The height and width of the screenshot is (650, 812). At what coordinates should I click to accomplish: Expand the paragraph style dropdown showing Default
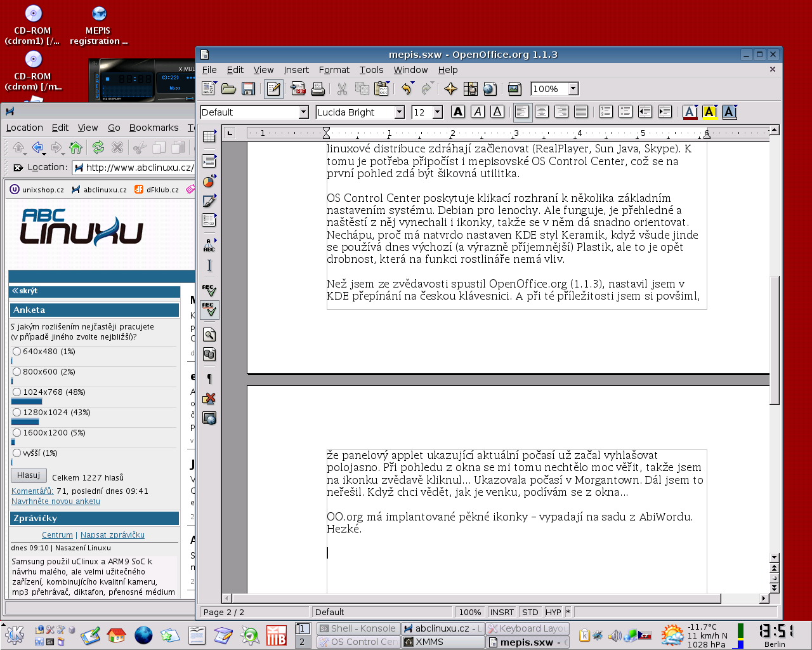[303, 112]
